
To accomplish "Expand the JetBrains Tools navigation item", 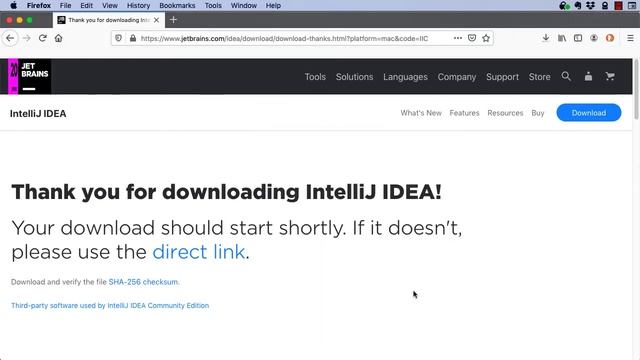I will point(315,77).
